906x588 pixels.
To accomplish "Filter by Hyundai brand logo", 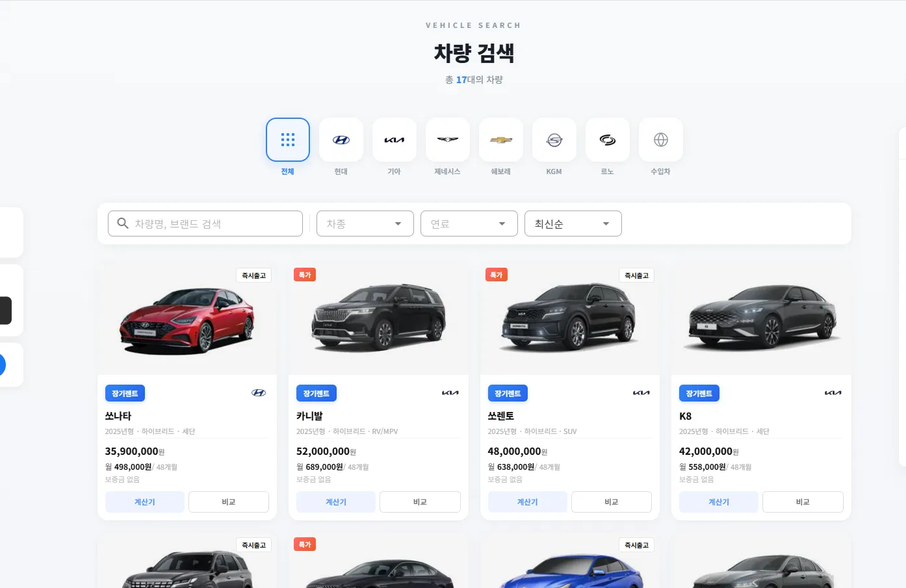I will 341,140.
